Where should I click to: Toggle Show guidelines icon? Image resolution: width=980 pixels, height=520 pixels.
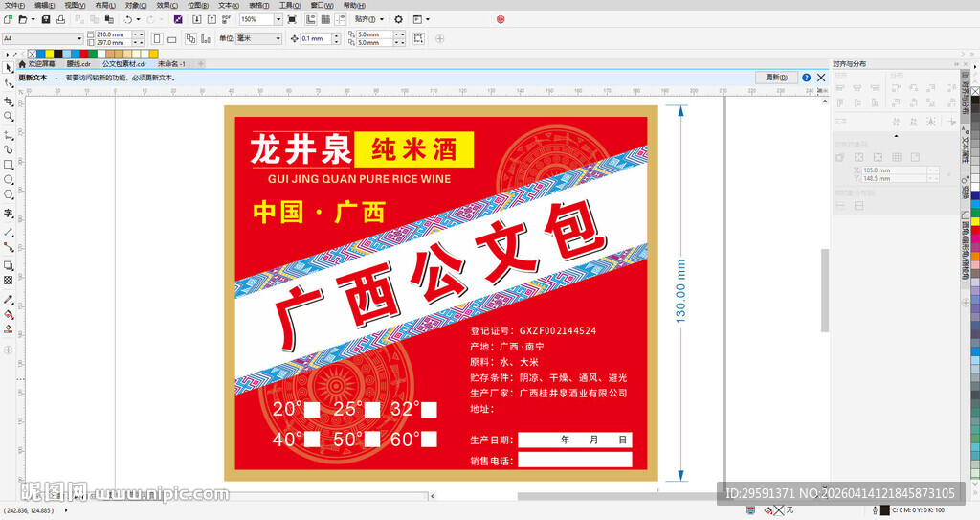click(341, 19)
